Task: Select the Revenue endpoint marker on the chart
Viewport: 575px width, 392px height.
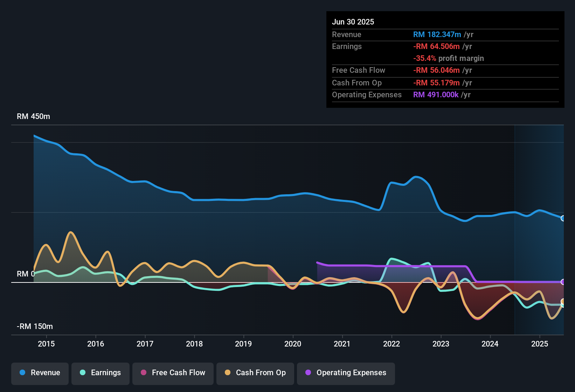Action: [x=563, y=218]
